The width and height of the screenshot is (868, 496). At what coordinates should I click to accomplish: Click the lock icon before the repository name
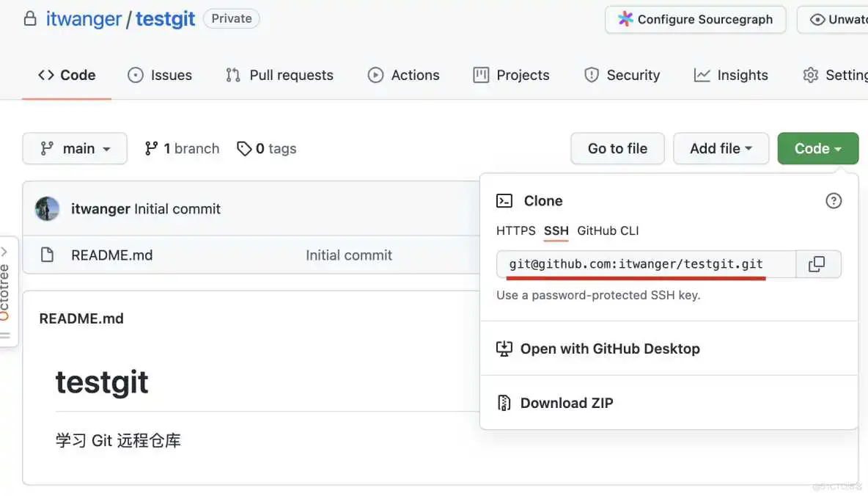point(29,18)
